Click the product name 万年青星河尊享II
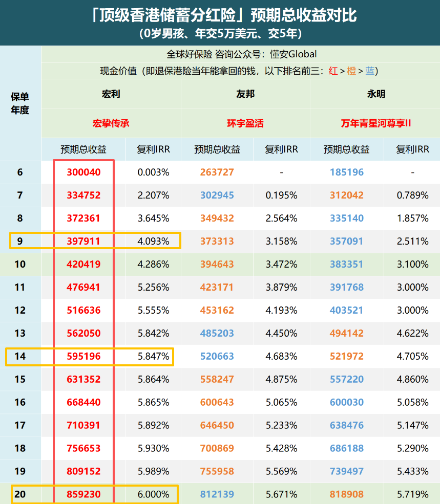The width and height of the screenshot is (440, 504). click(x=376, y=123)
